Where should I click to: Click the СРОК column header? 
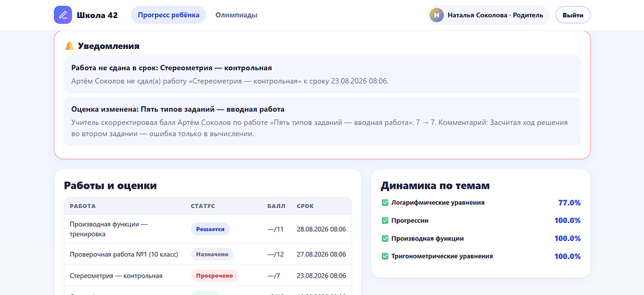[305, 206]
